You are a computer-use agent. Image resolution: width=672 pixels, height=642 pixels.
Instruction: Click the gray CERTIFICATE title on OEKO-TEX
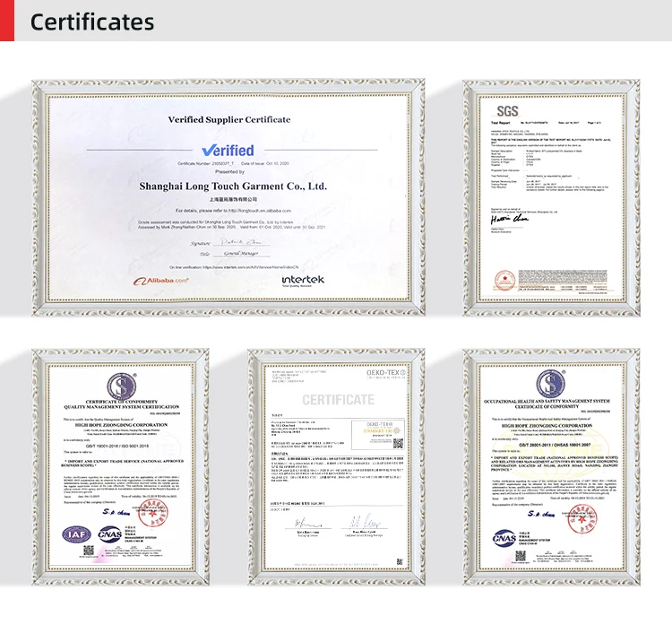pyautogui.click(x=338, y=400)
